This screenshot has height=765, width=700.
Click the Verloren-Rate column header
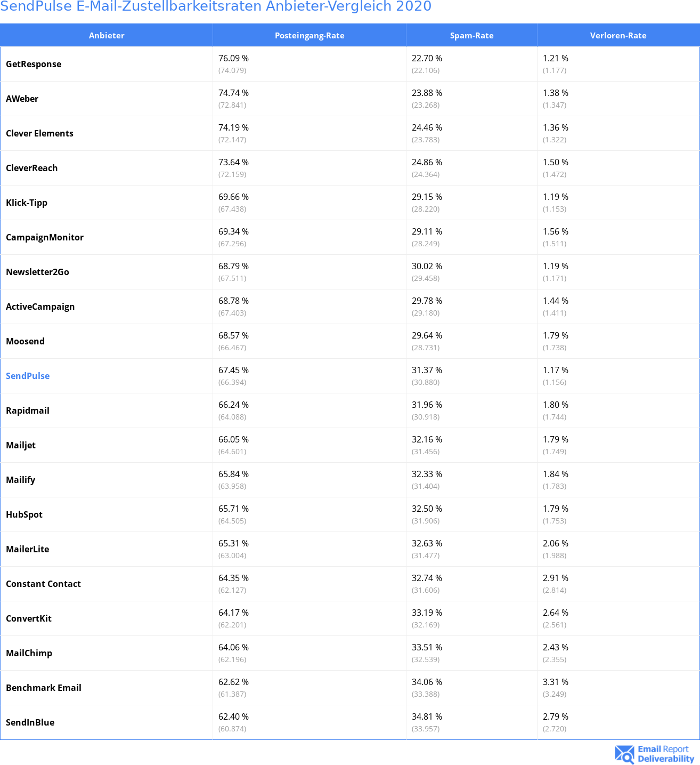tap(618, 36)
